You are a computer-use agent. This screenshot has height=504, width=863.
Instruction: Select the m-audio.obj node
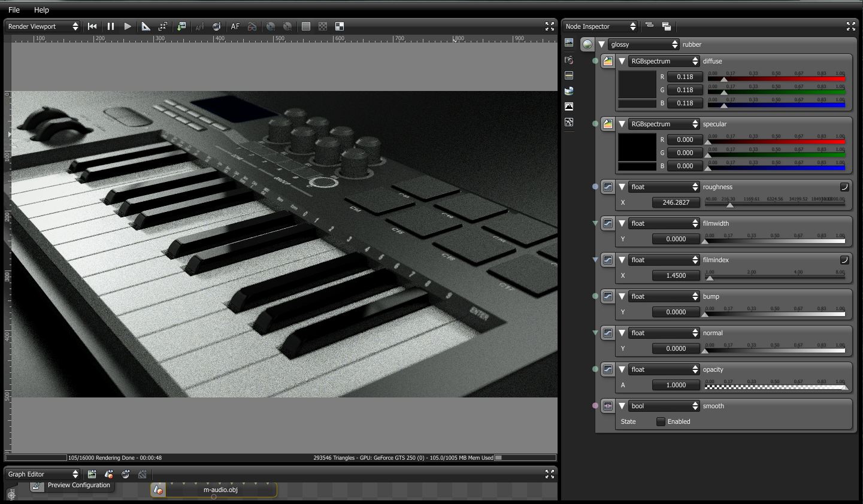click(x=214, y=490)
